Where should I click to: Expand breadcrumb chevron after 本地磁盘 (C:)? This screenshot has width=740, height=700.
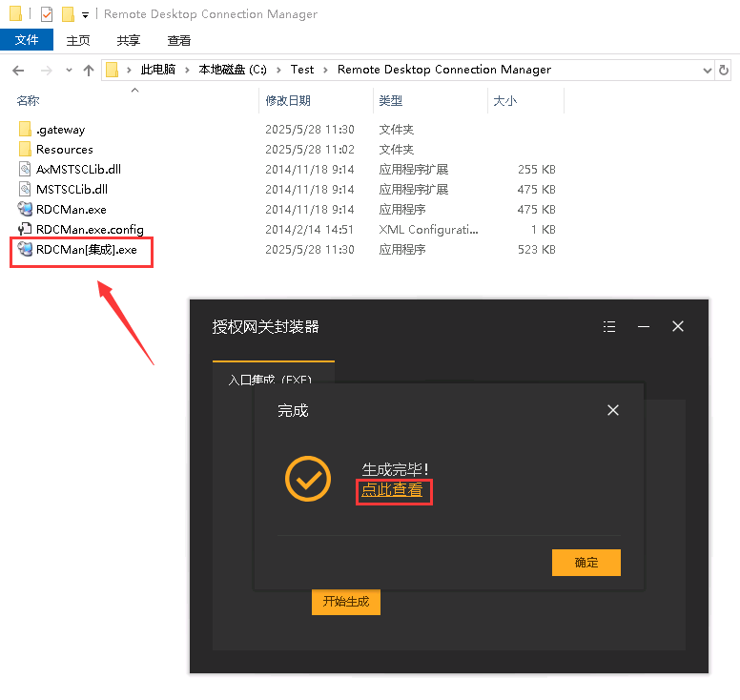click(278, 71)
